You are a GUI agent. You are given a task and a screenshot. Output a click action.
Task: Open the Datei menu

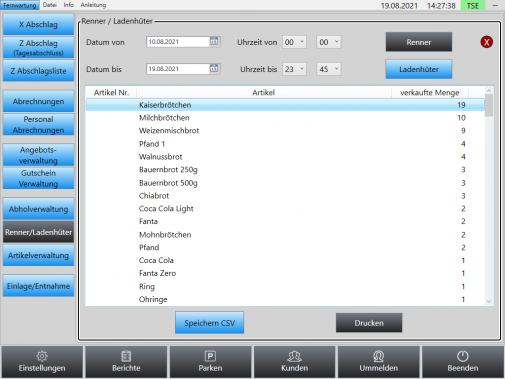[x=50, y=5]
